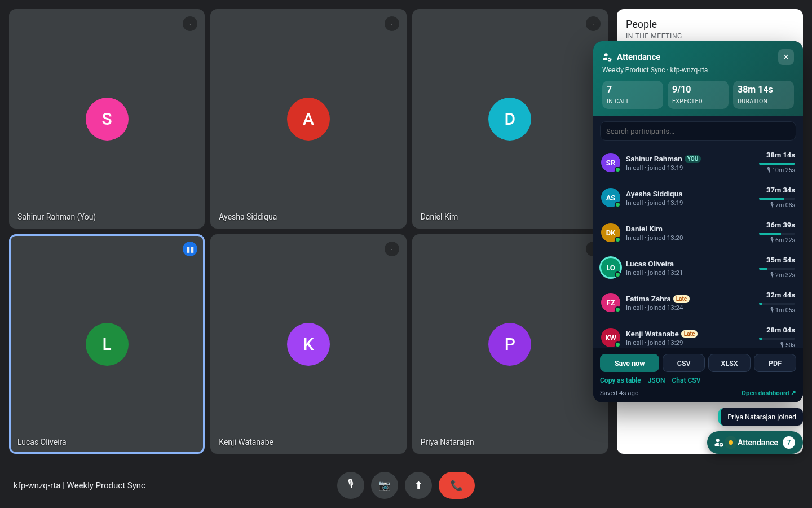Click the mic status dot on Sahinur's tile
Viewport: 812px width, 508px height.
[190, 24]
